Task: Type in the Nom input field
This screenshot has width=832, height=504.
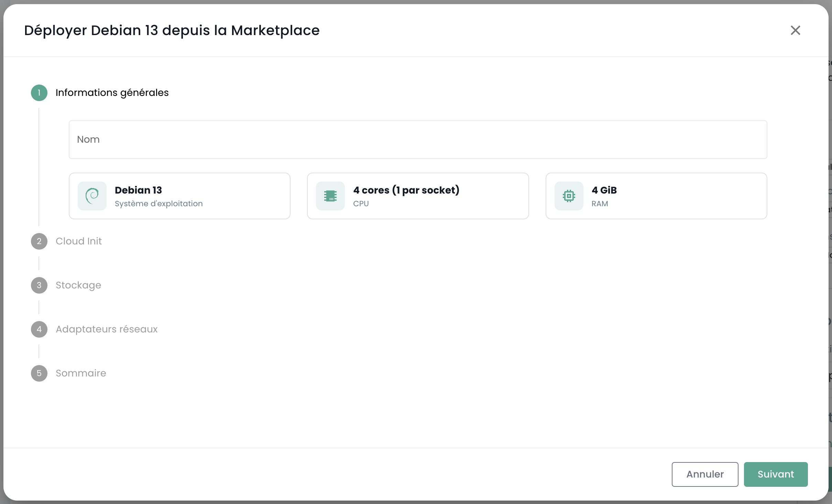Action: coord(418,140)
